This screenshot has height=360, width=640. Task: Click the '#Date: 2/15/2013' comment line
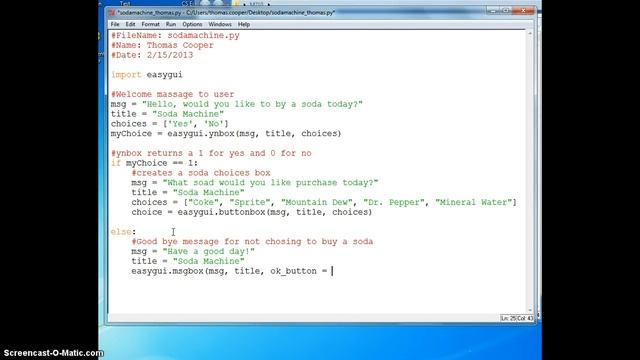tap(152, 55)
